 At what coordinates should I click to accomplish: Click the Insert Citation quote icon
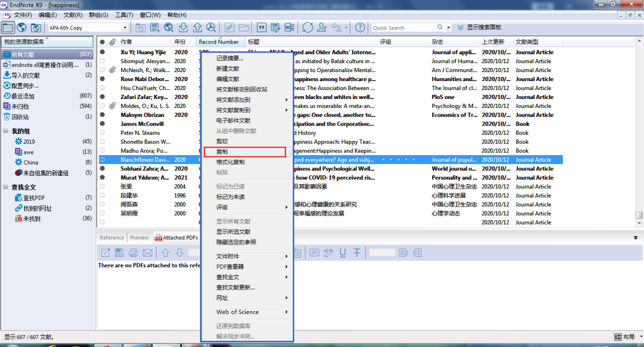point(261,27)
